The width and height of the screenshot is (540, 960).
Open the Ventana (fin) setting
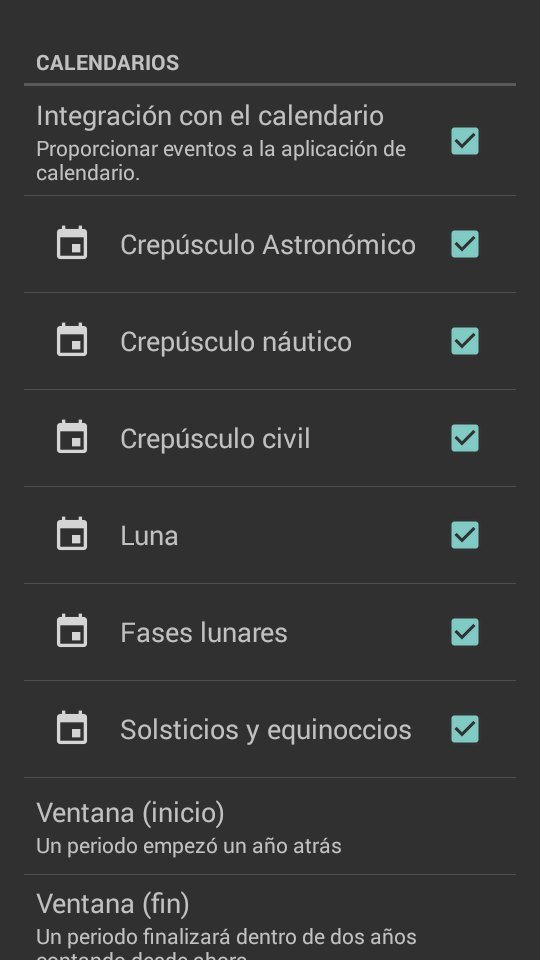tap(270, 918)
